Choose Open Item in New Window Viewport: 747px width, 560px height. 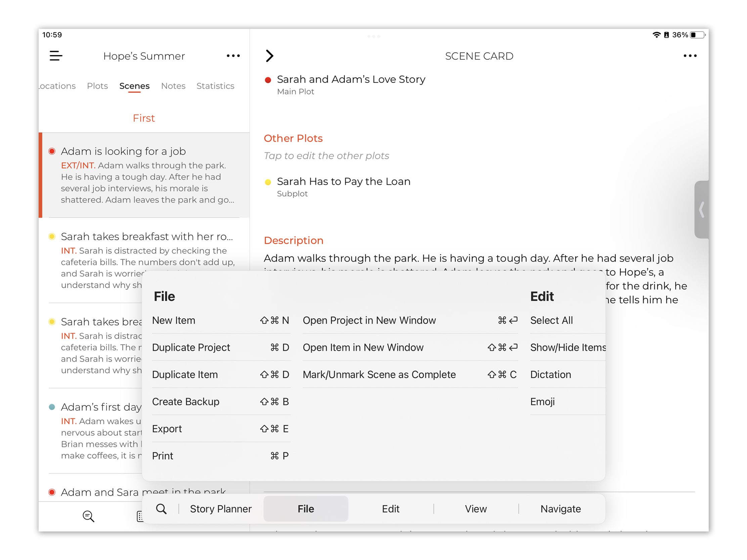[410, 347]
